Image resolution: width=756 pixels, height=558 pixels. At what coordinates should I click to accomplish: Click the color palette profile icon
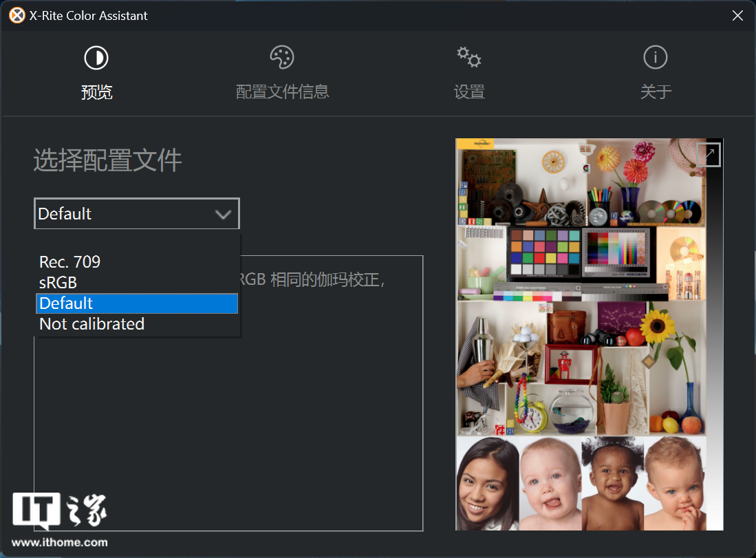click(x=282, y=58)
